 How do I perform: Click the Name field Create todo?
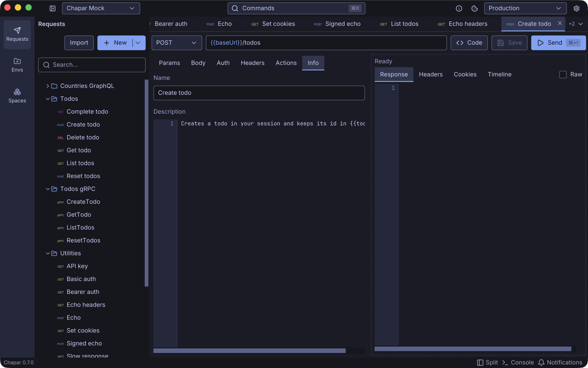pos(259,93)
